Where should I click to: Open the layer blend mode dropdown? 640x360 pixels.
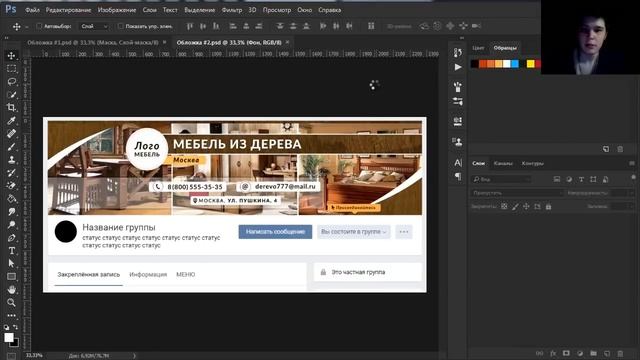coord(517,193)
